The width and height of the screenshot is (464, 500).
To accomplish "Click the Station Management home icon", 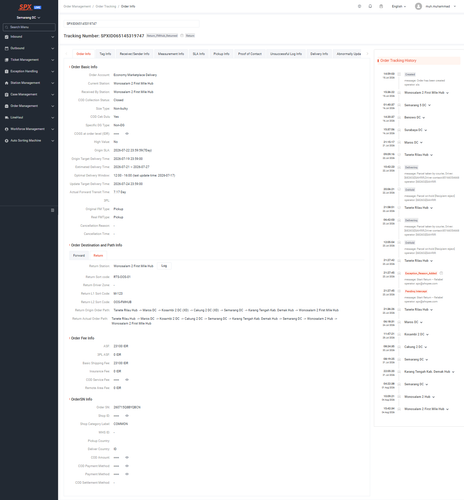I will 7,83.
